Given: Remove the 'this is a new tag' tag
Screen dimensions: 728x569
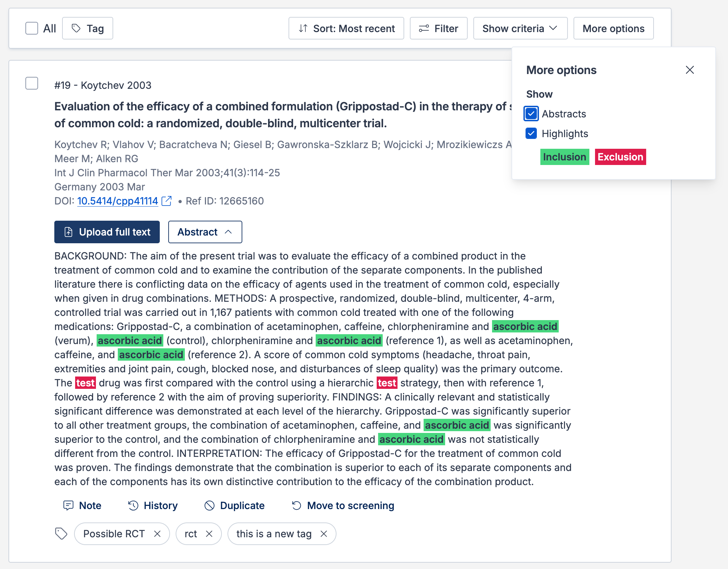Looking at the screenshot, I should (x=324, y=534).
